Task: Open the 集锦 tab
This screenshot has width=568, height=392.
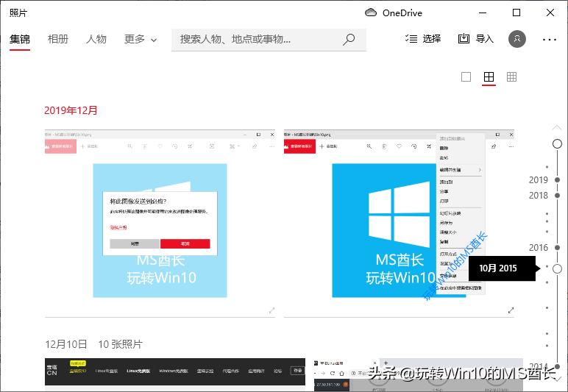Action: tap(20, 39)
